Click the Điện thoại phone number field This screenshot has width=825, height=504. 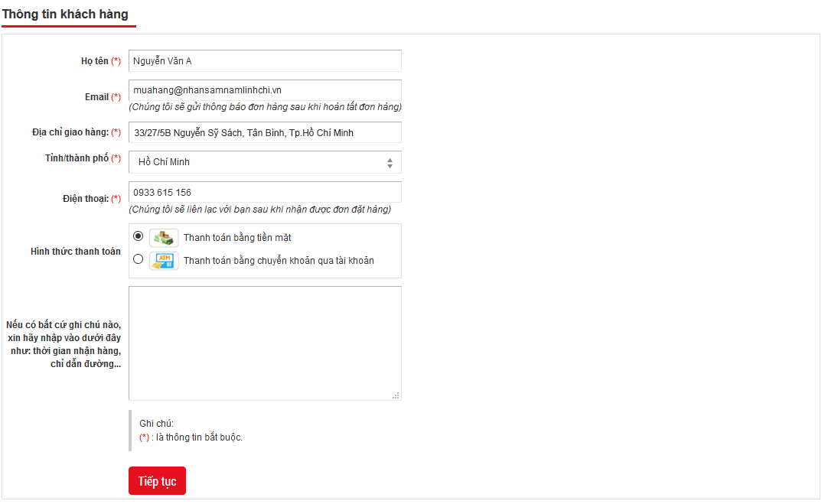265,192
